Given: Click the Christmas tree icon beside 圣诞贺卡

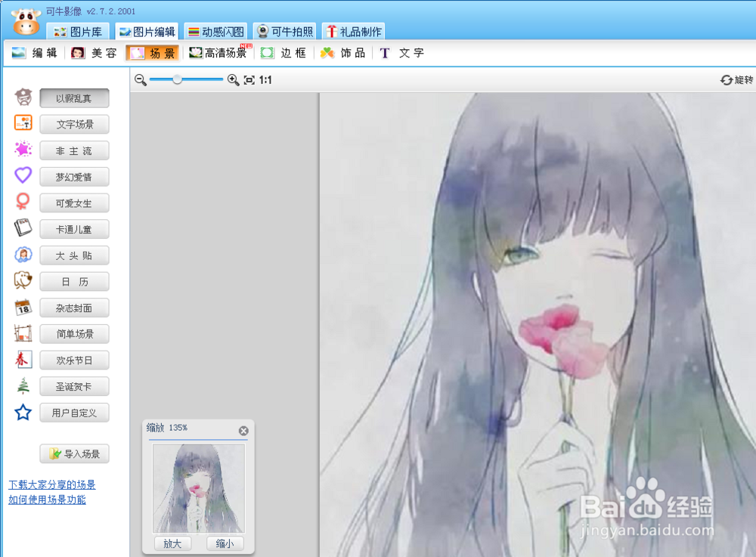Looking at the screenshot, I should [23, 385].
